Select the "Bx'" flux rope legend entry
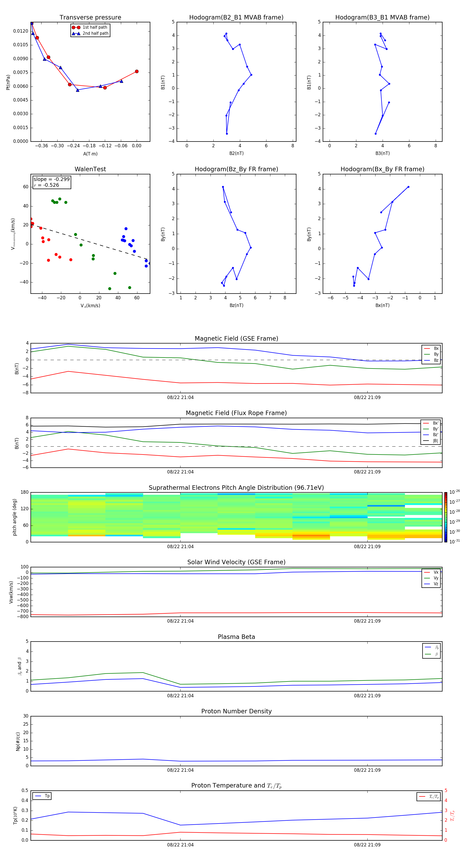The width and height of the screenshot is (473, 868). 431,423
